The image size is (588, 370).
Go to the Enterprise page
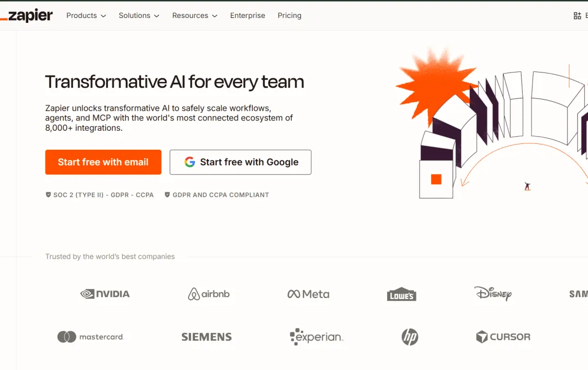(248, 15)
